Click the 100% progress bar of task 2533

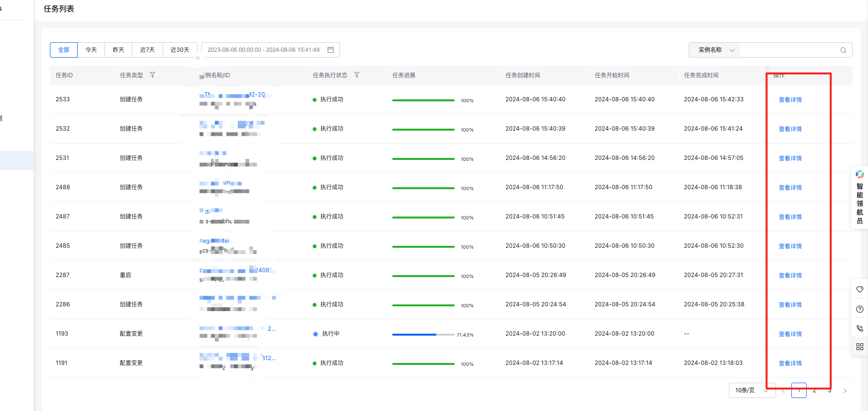tap(423, 100)
